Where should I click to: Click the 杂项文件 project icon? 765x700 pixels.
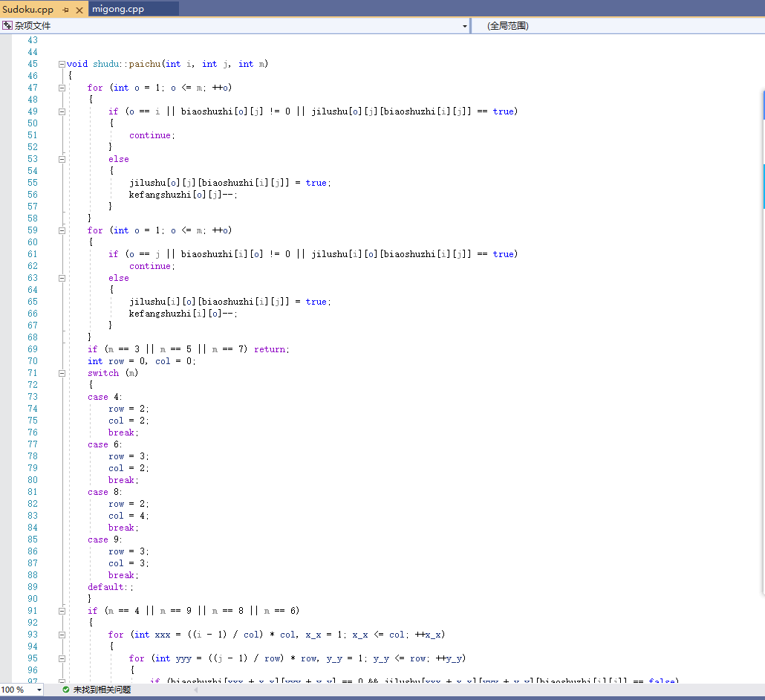[x=7, y=25]
